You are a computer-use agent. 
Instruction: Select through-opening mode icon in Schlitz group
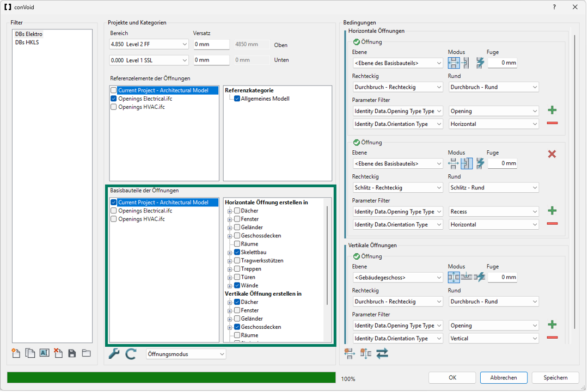point(454,163)
